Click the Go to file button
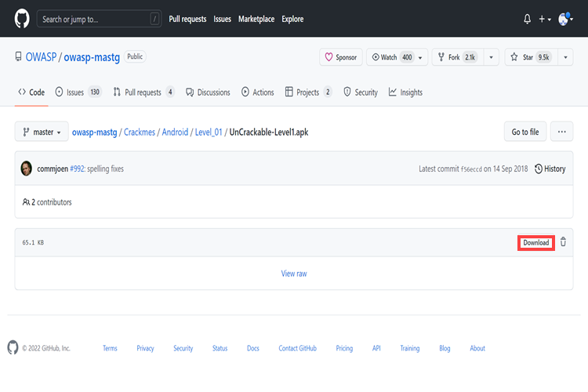The width and height of the screenshot is (588, 392). [x=525, y=132]
